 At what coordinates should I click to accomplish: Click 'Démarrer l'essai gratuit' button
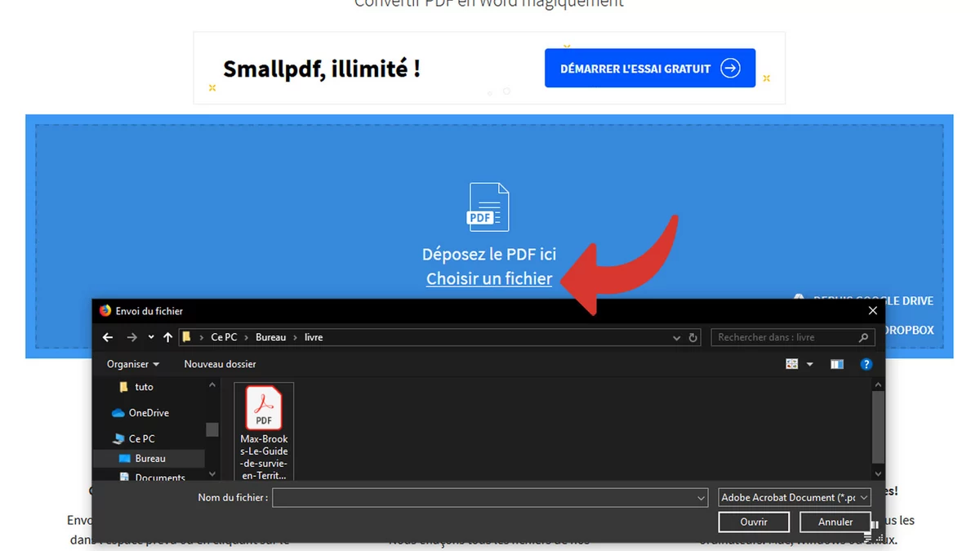tap(650, 69)
